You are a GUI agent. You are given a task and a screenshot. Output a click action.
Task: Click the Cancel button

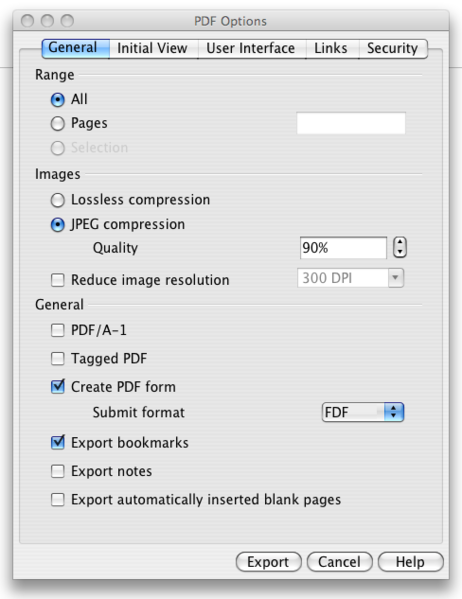pos(339,562)
